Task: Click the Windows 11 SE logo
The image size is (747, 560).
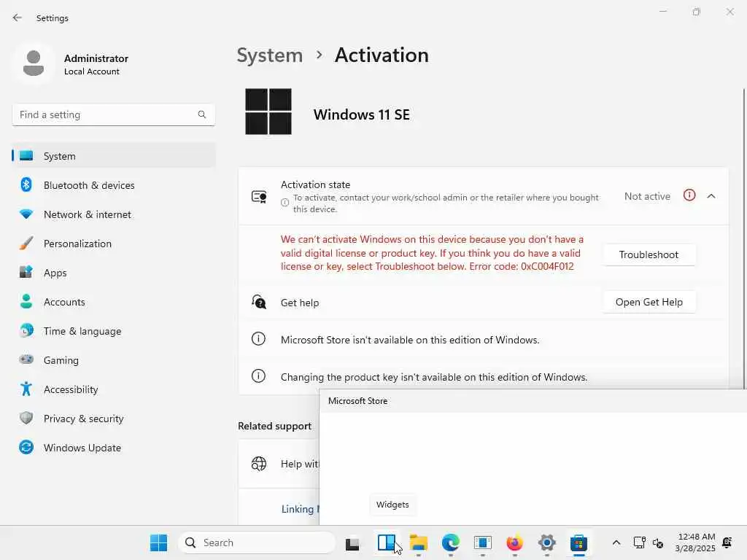Action: 268,112
